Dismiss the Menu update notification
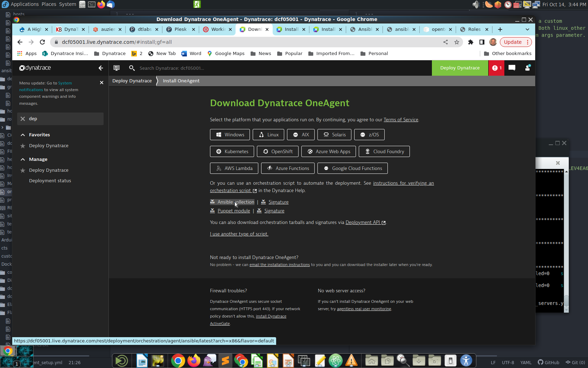 coord(101,83)
